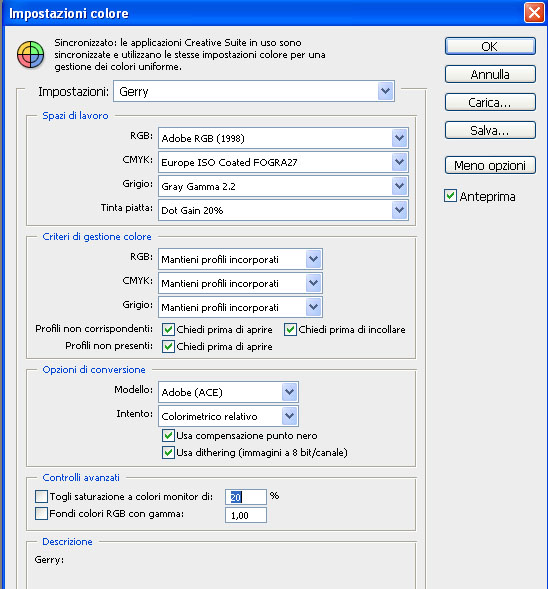Viewport: 548px width, 589px height.
Task: Open Modello dropdown Adobe (ACE)
Action: tap(228, 392)
